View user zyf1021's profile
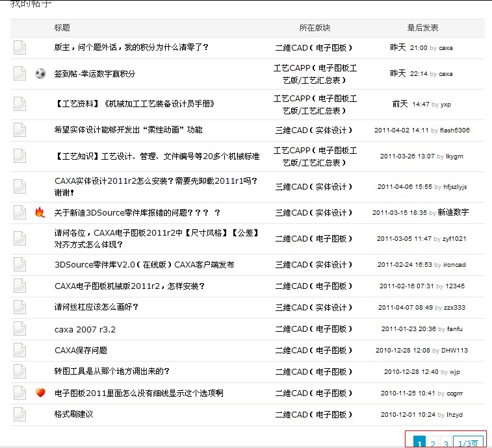Image resolution: width=492 pixels, height=448 pixels. [454, 239]
